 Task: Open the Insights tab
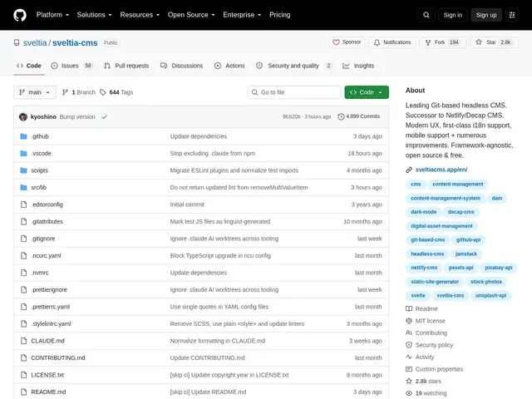click(x=358, y=66)
